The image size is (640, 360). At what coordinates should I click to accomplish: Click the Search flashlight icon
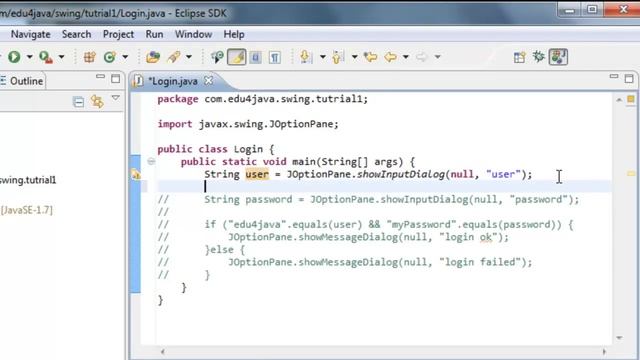pos(174,57)
